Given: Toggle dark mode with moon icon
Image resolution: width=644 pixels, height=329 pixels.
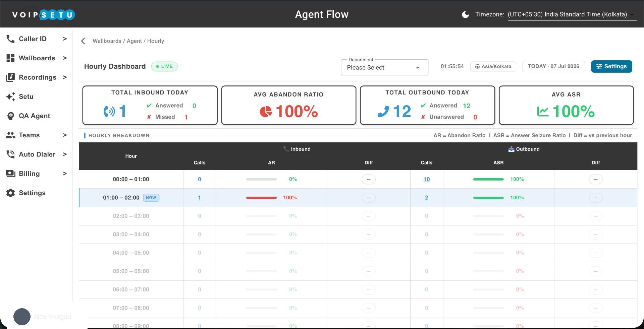Looking at the screenshot, I should click(466, 14).
